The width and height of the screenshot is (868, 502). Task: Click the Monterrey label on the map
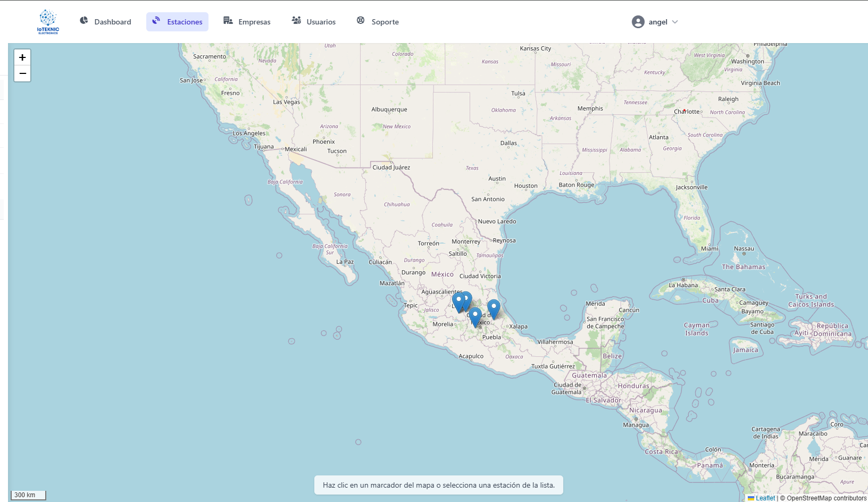point(466,241)
